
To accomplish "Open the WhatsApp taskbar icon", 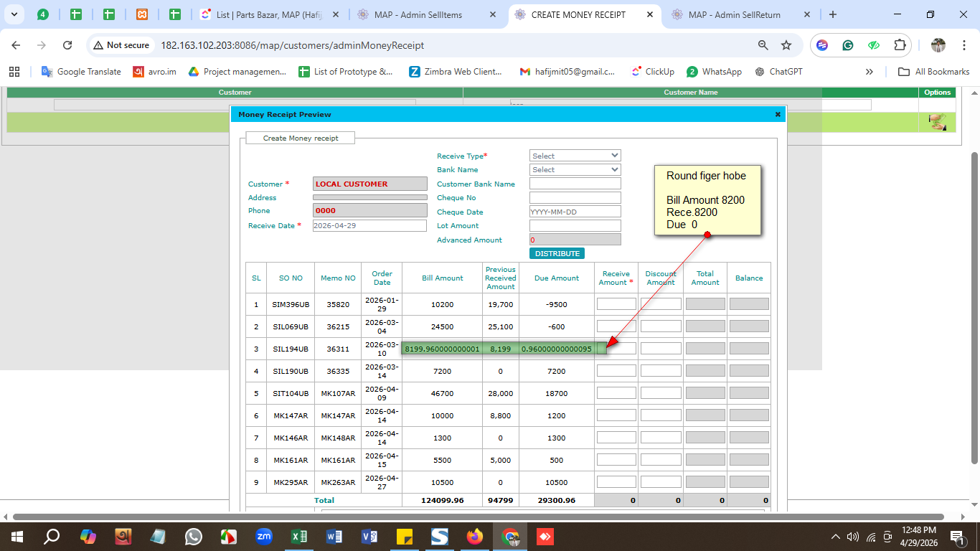I will [194, 537].
